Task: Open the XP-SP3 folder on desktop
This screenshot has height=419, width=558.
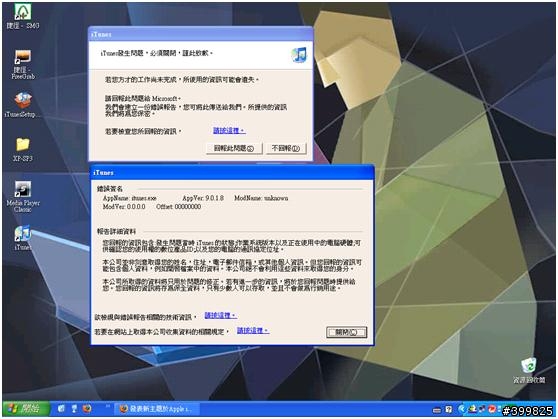Action: point(23,150)
